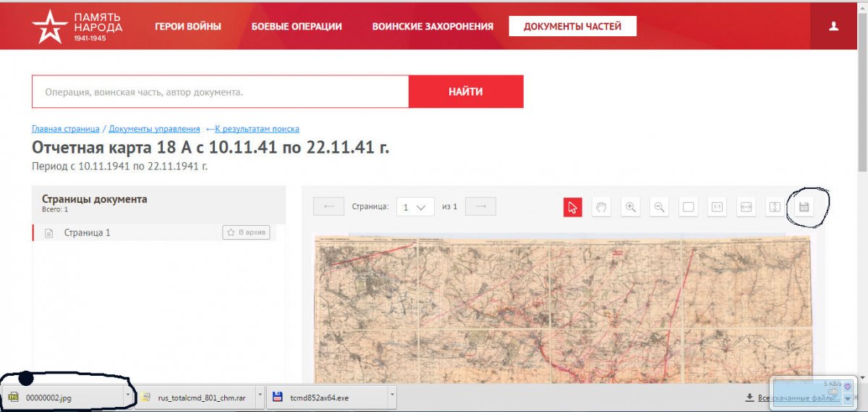868x412 pixels.
Task: Expand options arrow for tcmd852ax64.exe download
Action: coord(391,396)
